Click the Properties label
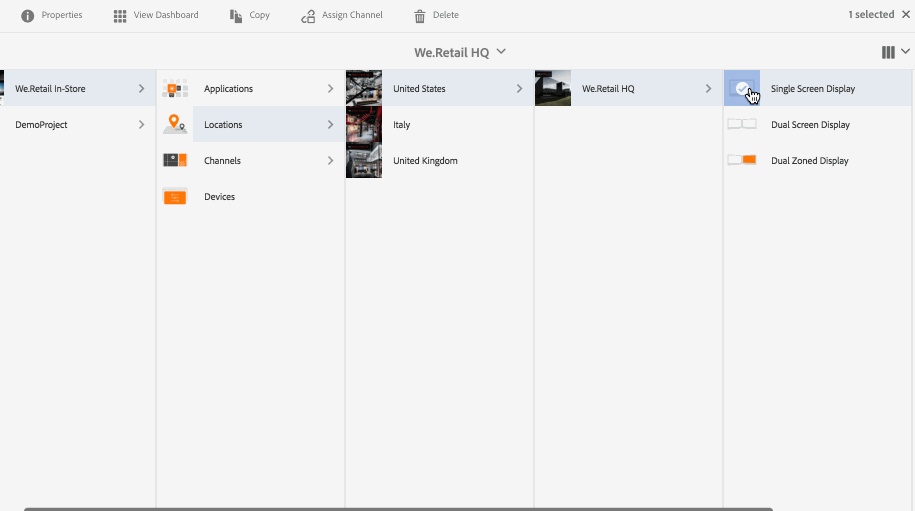Viewport: 915px width, 511px height. coord(62,15)
